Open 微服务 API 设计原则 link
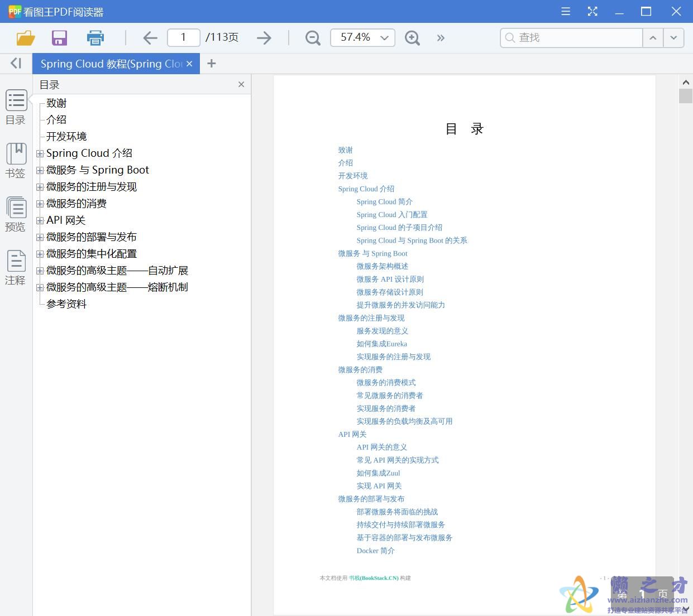693x616 pixels. (x=390, y=279)
